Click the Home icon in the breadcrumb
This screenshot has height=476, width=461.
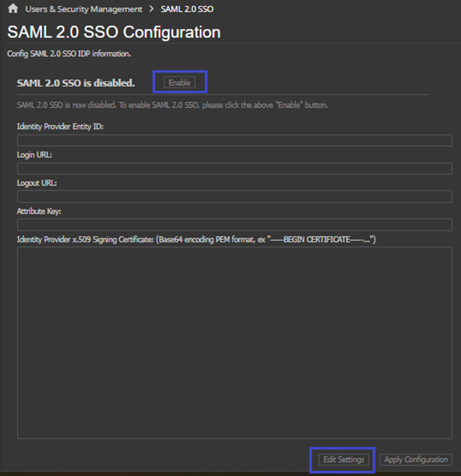[x=13, y=9]
